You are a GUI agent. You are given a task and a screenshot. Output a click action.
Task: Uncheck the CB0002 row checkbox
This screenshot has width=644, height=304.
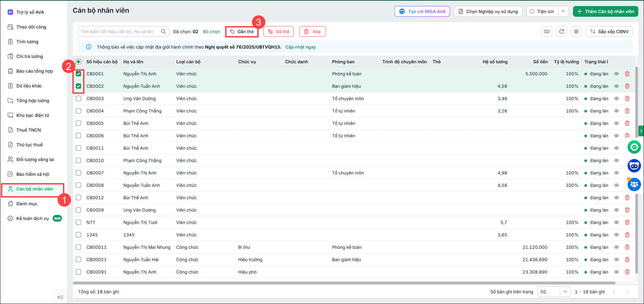(x=78, y=86)
